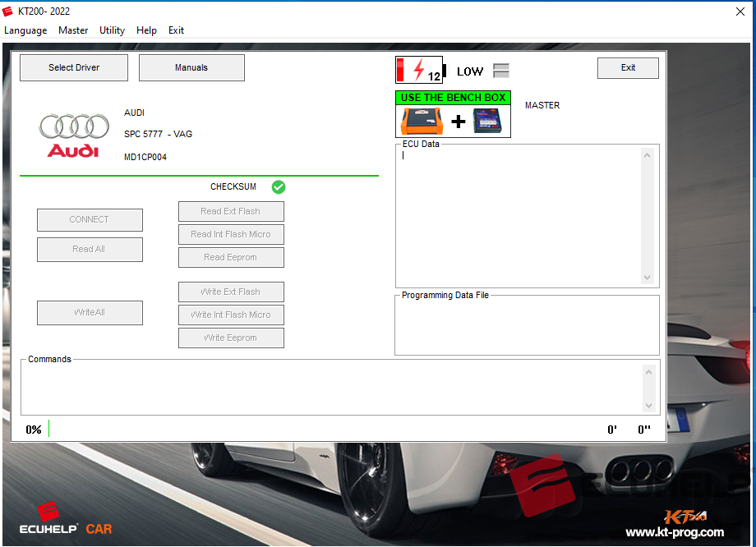This screenshot has width=756, height=547.
Task: Click the Write Eeprom button
Action: (231, 338)
